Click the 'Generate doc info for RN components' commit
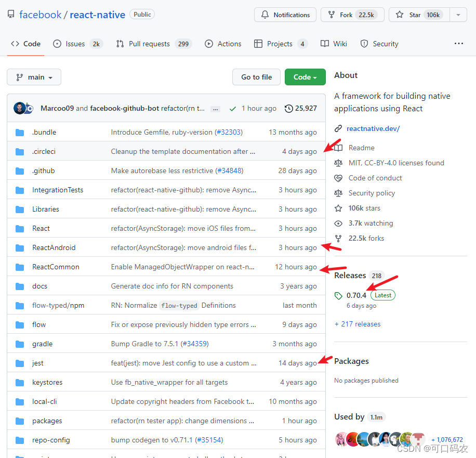This screenshot has height=458, width=476. (172, 286)
